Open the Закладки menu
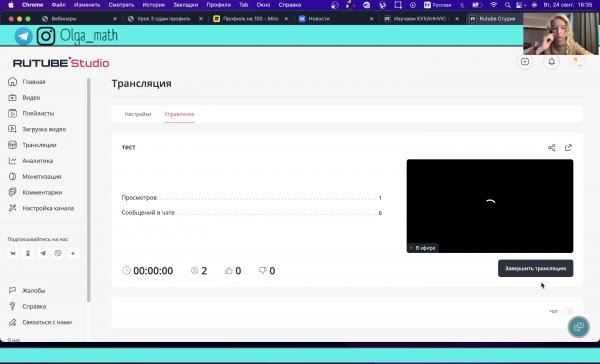Screen dimensions: 600x364 pos(186,5)
